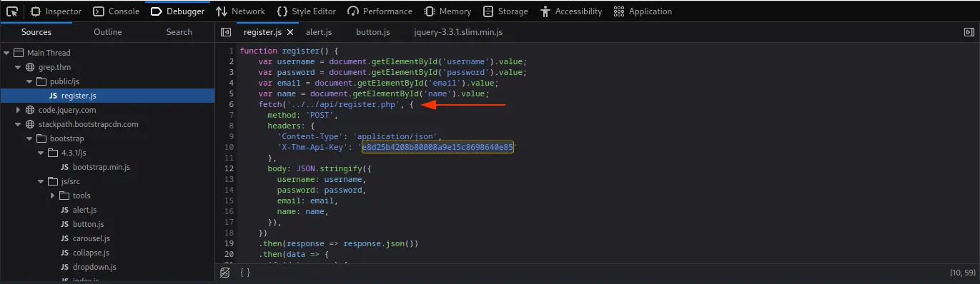Click the tools folder icon
This screenshot has height=284, width=980.
coord(64,196)
